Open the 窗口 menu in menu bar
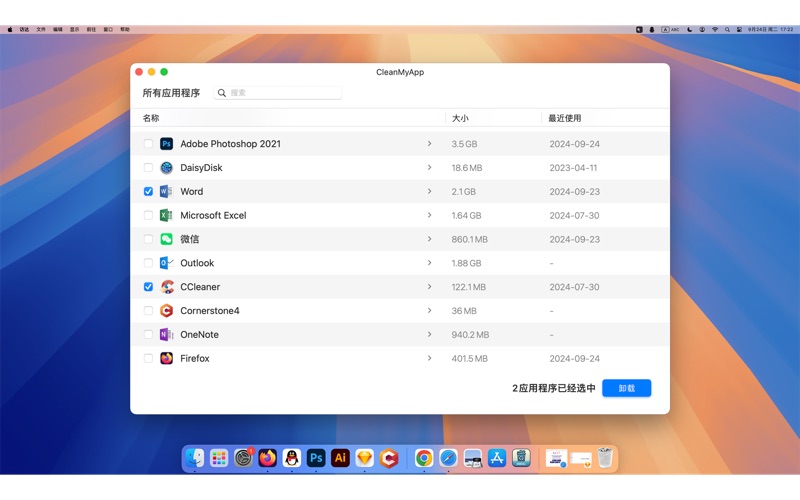Screen dimensions: 800x500 pos(108,30)
